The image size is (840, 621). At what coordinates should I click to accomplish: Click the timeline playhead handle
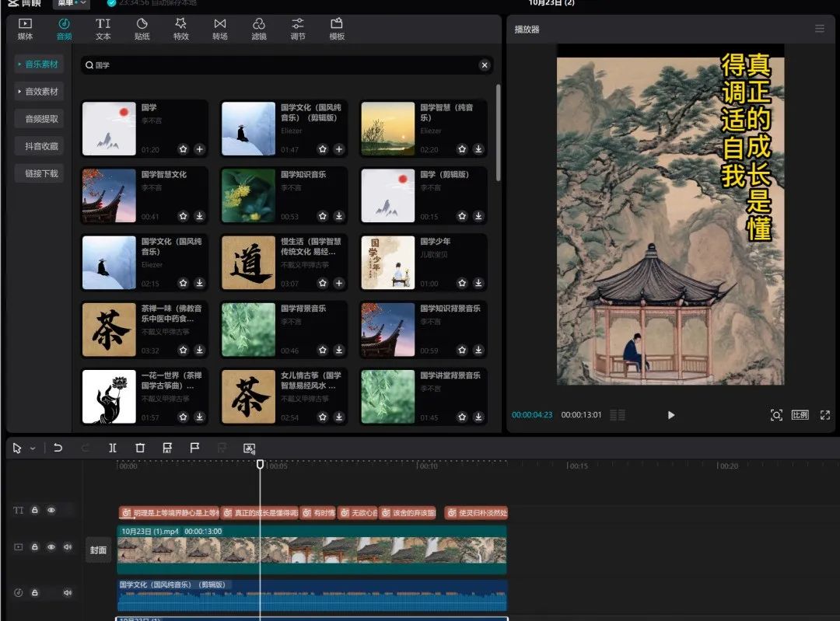point(260,464)
